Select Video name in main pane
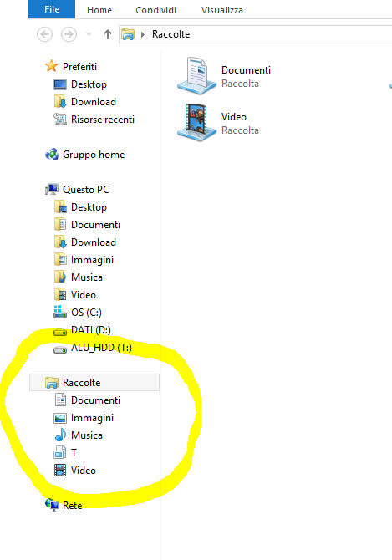Image resolution: width=392 pixels, height=560 pixels. tap(234, 117)
